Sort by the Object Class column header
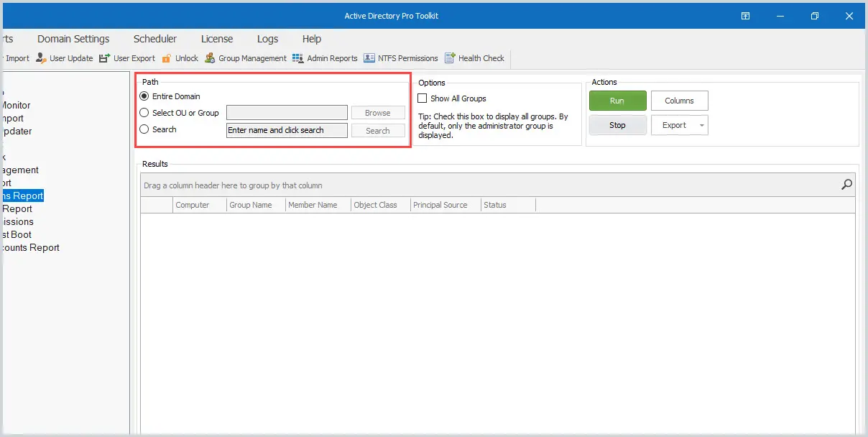The image size is (868, 437). pyautogui.click(x=381, y=205)
